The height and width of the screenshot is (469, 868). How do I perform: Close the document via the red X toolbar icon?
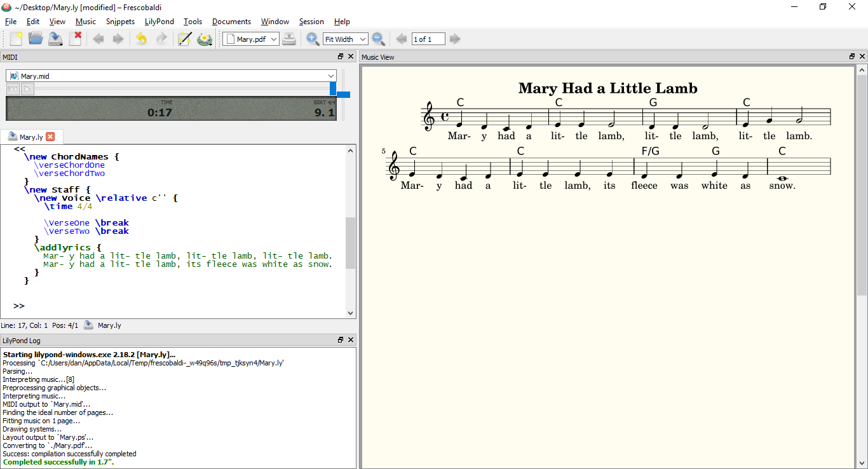(x=76, y=39)
